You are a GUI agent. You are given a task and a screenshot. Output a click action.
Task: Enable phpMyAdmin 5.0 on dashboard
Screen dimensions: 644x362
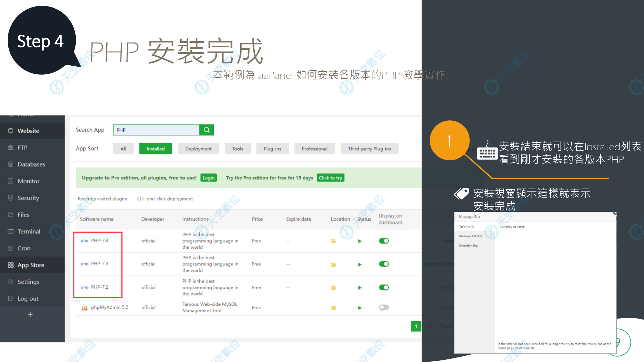(x=384, y=307)
